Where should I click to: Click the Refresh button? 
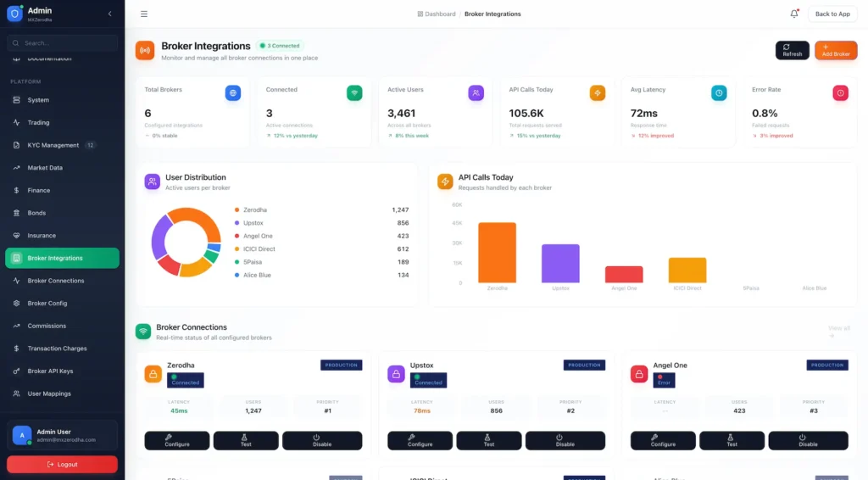pyautogui.click(x=793, y=50)
